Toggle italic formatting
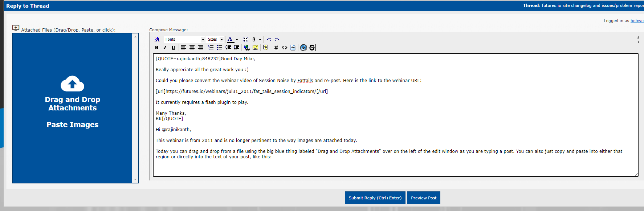 [x=165, y=48]
